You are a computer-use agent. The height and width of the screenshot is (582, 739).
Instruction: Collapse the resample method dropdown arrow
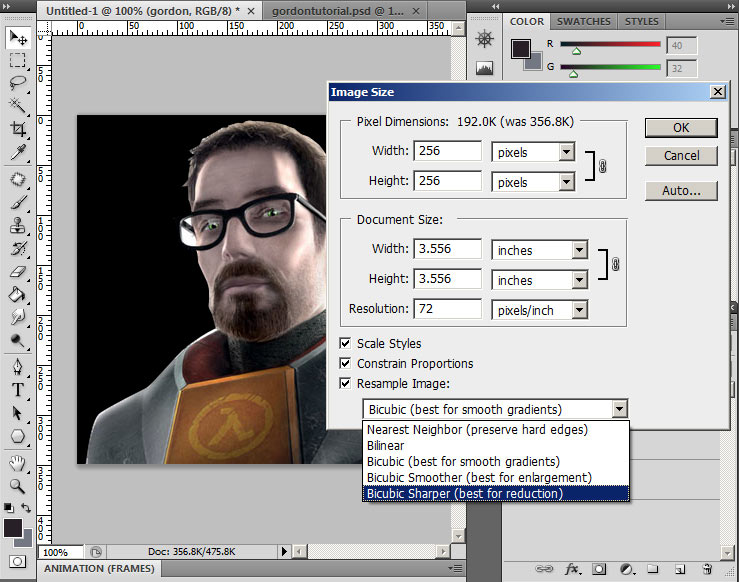point(620,409)
